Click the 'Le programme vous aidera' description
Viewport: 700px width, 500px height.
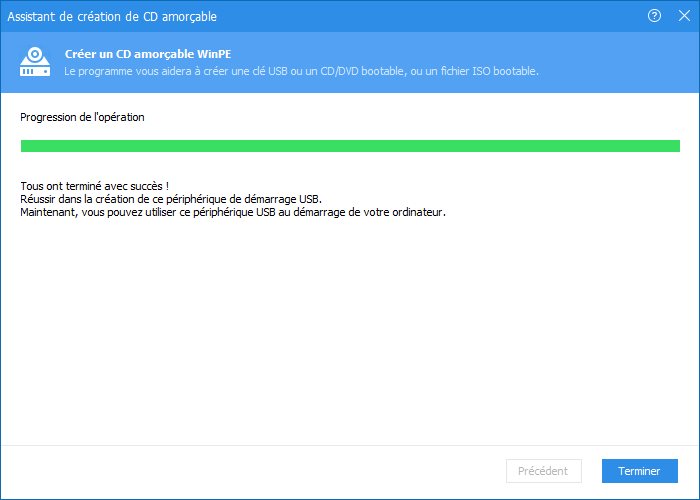(301, 71)
